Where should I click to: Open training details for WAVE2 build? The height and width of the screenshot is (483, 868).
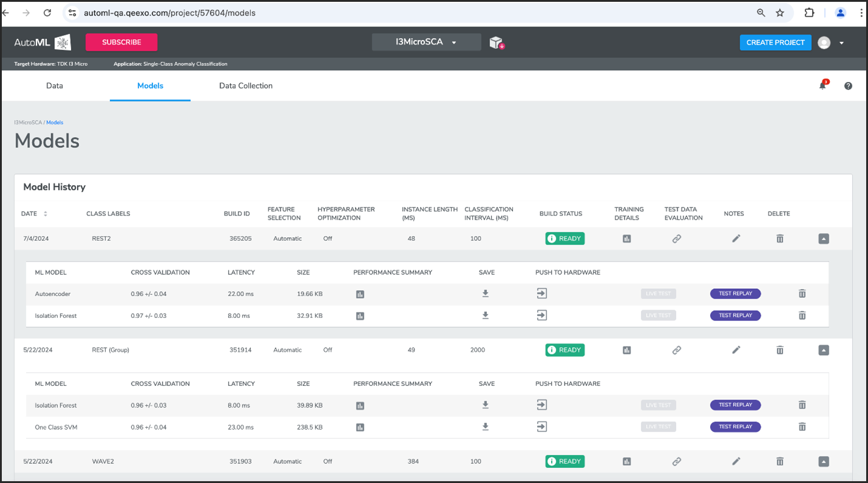coord(627,462)
